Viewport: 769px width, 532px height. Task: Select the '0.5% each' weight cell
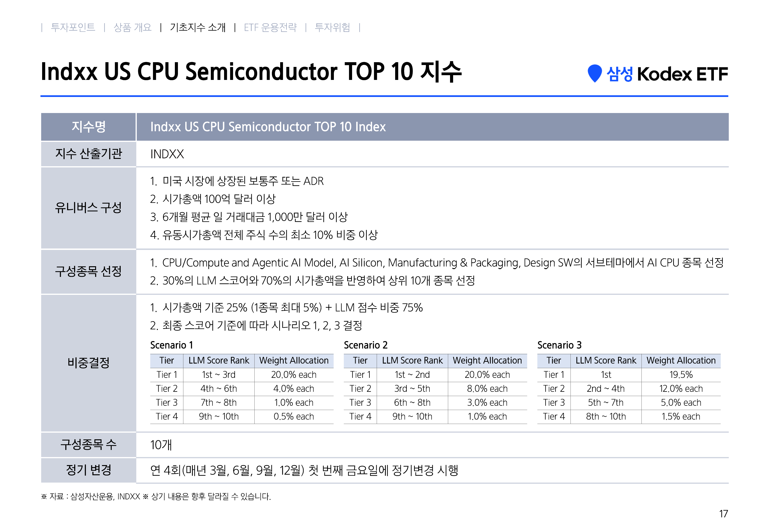pyautogui.click(x=294, y=417)
